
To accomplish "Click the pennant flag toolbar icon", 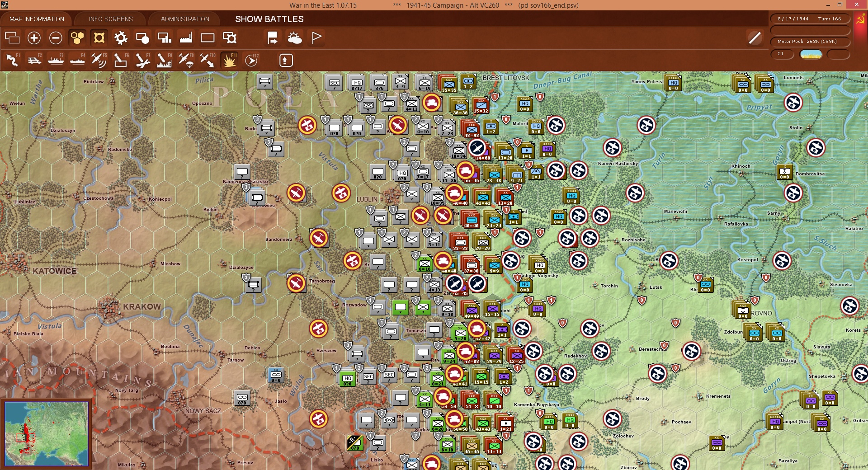I will [x=316, y=38].
